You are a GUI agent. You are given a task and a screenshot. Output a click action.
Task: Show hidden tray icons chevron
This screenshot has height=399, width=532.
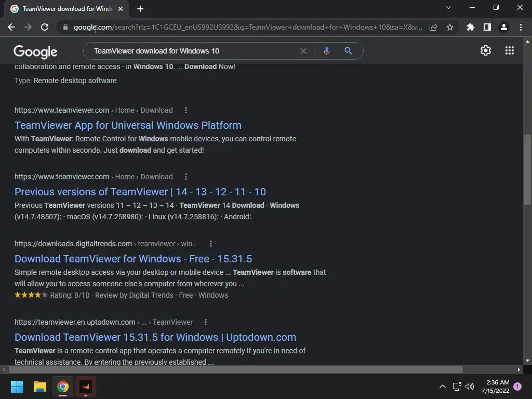(x=443, y=387)
